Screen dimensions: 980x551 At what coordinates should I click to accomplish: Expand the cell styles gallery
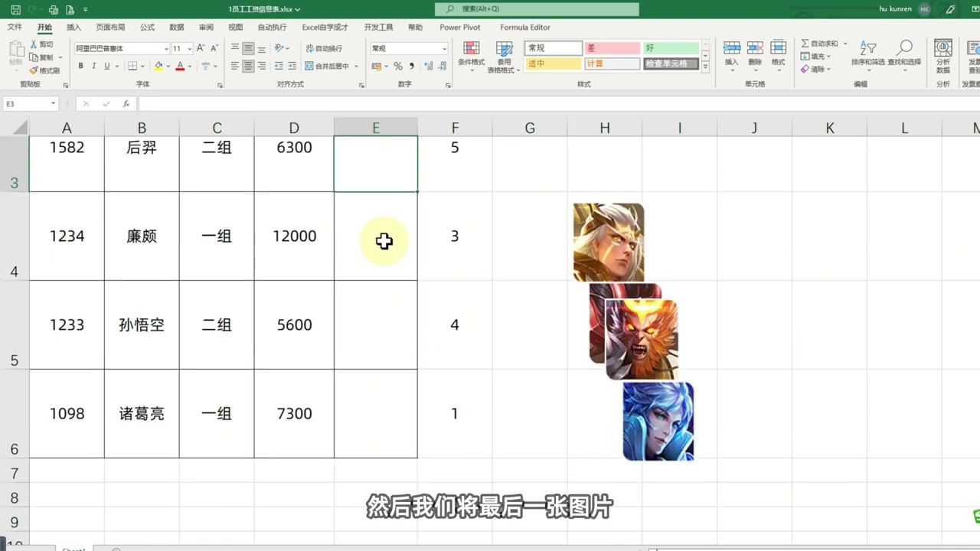pos(705,67)
